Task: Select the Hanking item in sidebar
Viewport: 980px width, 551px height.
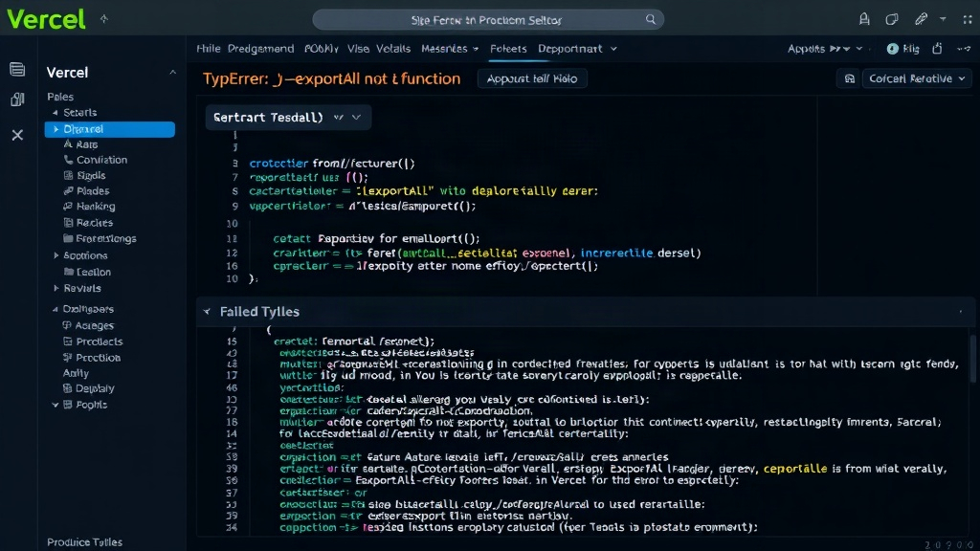Action: coord(89,207)
